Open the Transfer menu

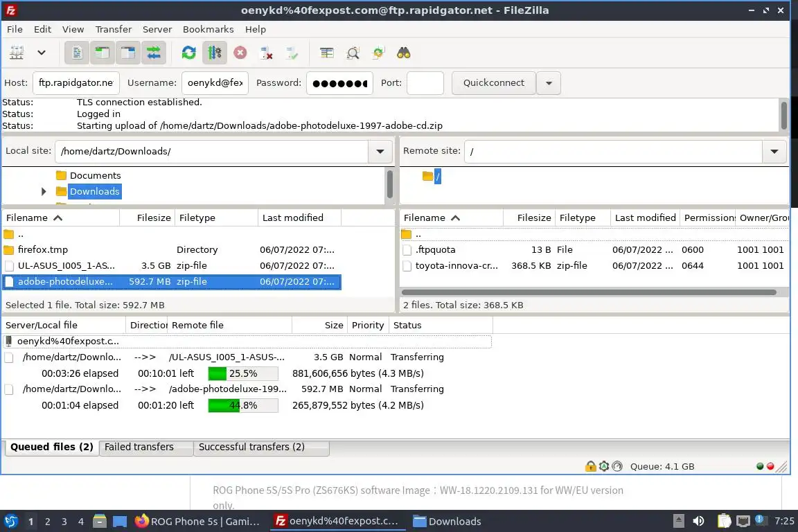pos(114,30)
